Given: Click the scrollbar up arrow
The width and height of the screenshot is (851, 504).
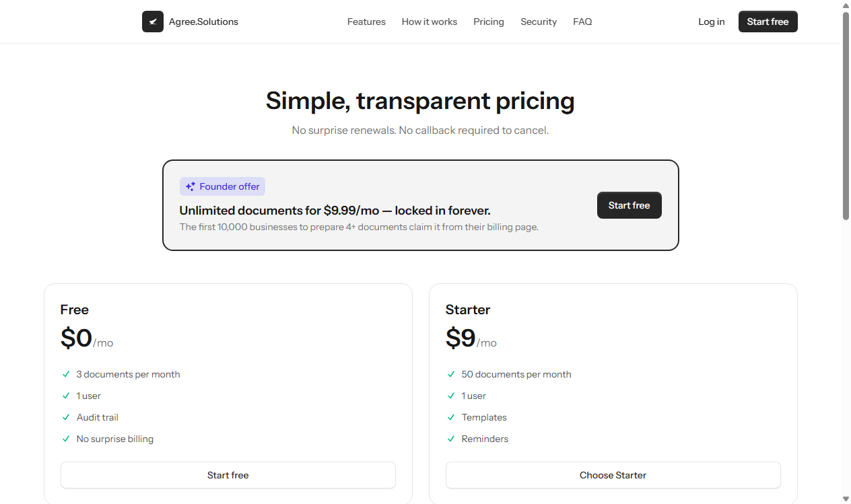Looking at the screenshot, I should pos(846,5).
